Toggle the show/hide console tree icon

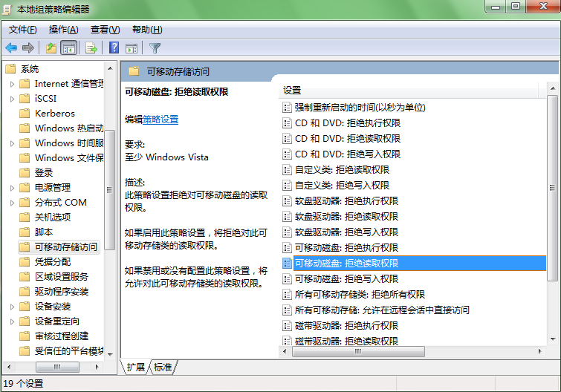point(68,48)
